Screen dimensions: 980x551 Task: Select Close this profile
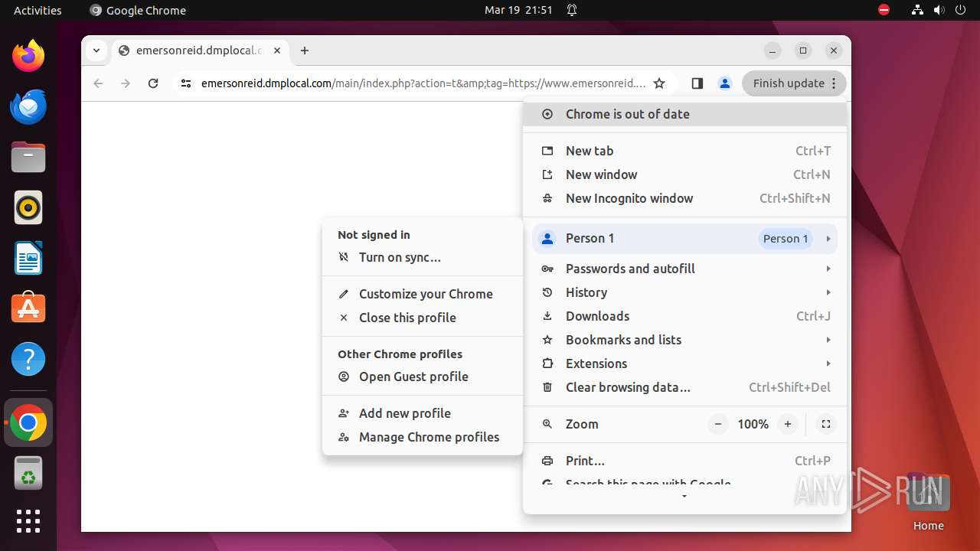coord(423,318)
